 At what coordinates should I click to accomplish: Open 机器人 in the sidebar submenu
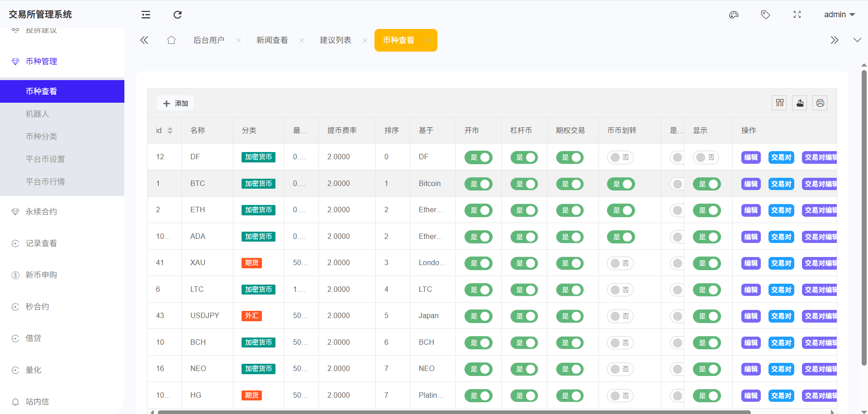point(37,114)
